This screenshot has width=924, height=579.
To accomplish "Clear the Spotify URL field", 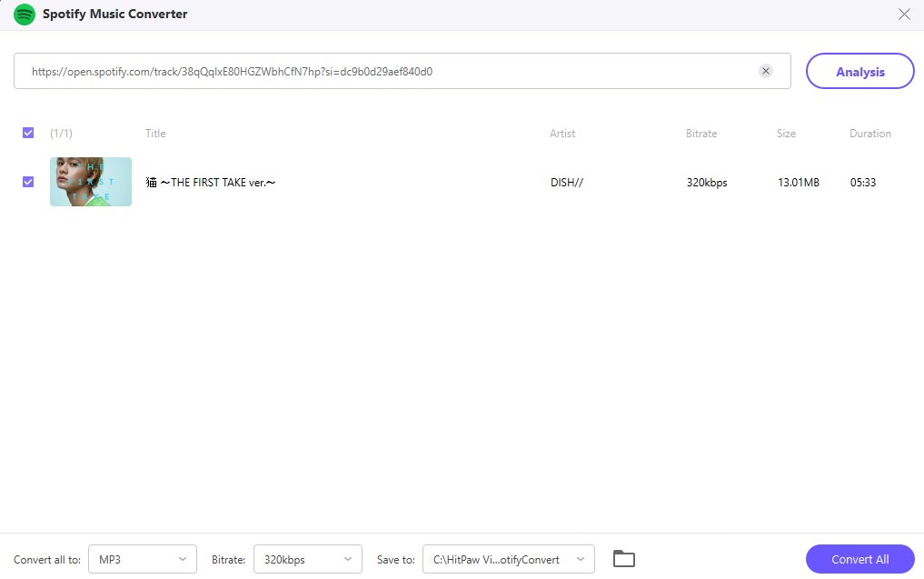I will click(766, 71).
